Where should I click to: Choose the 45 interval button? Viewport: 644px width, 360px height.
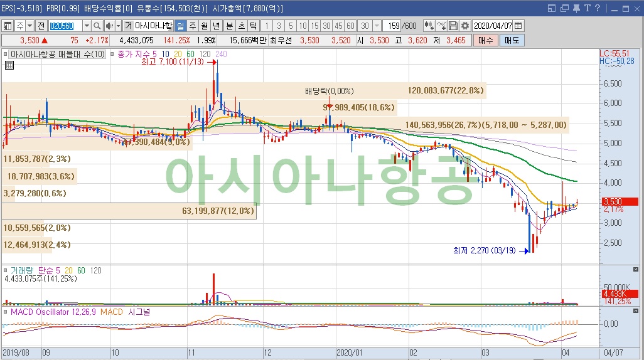338,26
